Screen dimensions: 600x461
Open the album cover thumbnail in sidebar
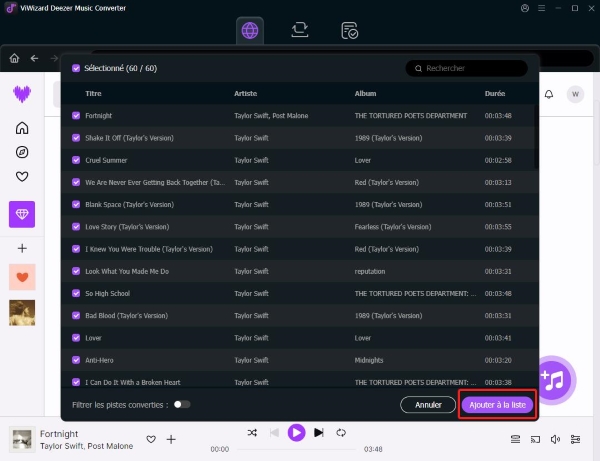tap(22, 313)
